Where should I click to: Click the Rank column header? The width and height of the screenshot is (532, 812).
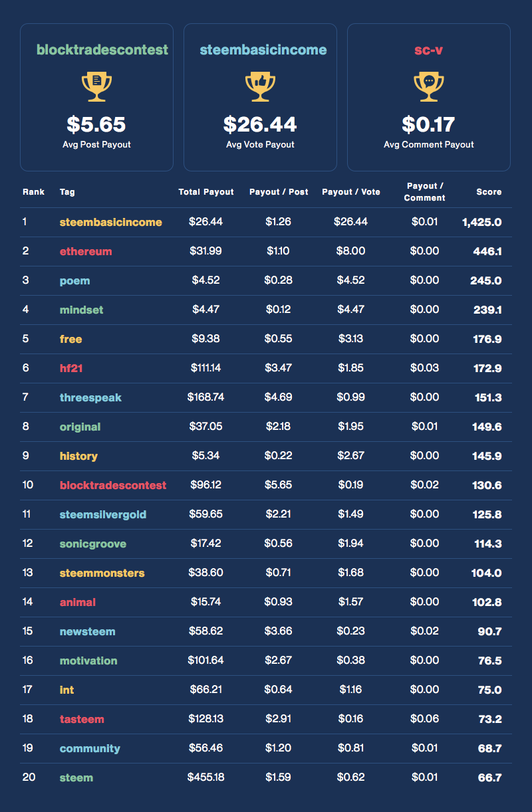(33, 192)
